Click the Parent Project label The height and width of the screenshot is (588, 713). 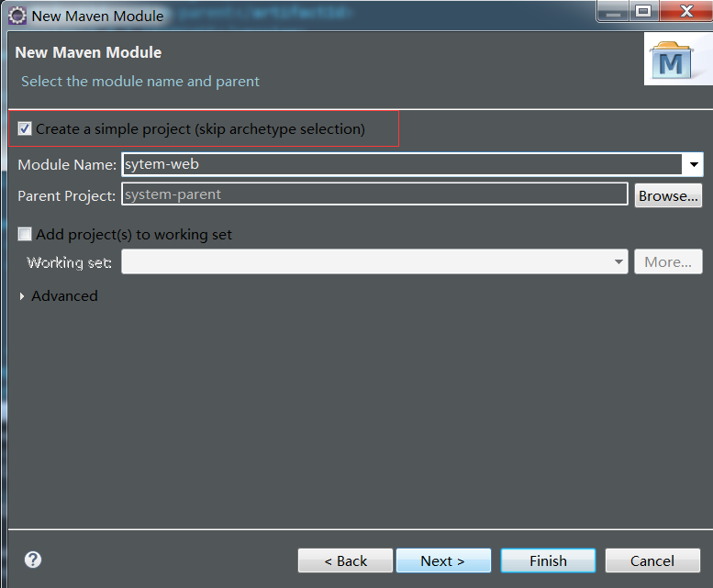(x=66, y=196)
